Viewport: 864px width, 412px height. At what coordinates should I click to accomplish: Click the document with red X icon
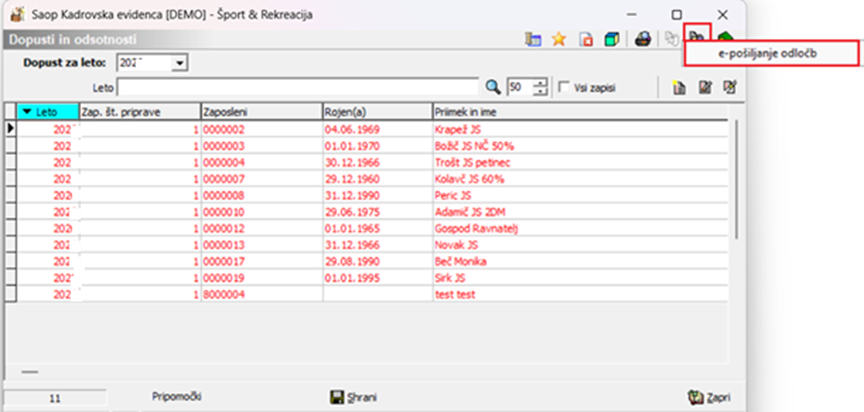click(x=586, y=40)
